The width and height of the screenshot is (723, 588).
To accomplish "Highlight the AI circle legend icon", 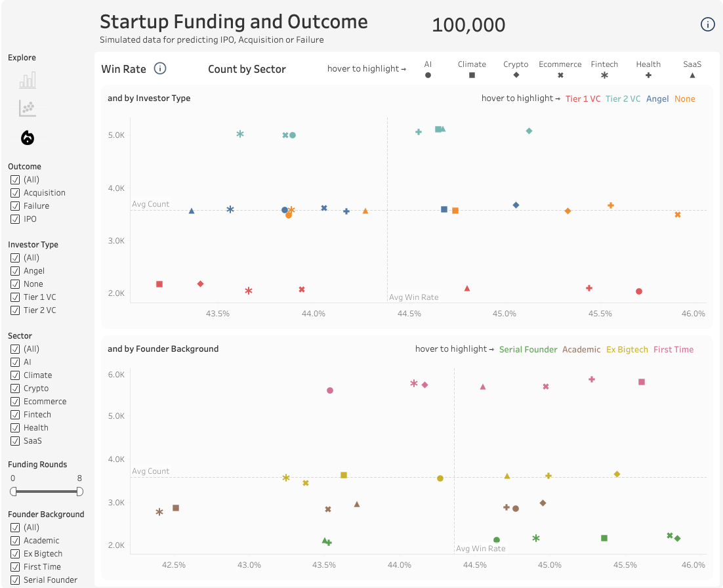I will (x=428, y=75).
